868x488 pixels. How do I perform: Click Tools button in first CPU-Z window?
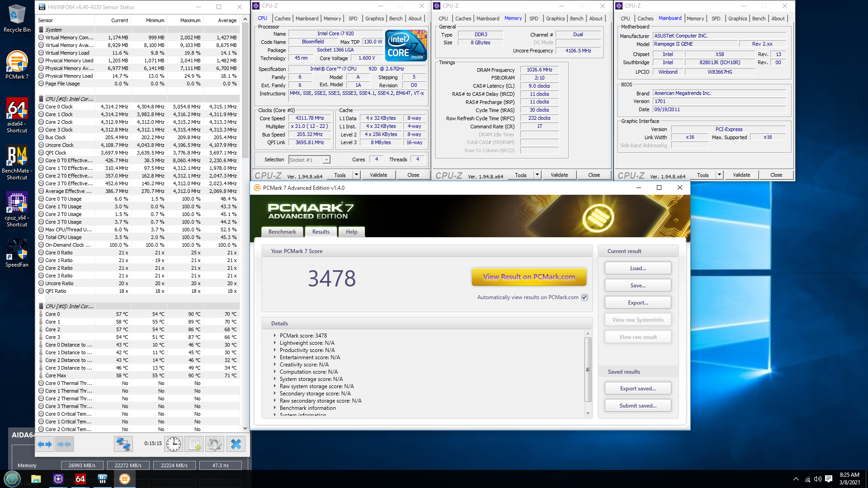coord(340,175)
